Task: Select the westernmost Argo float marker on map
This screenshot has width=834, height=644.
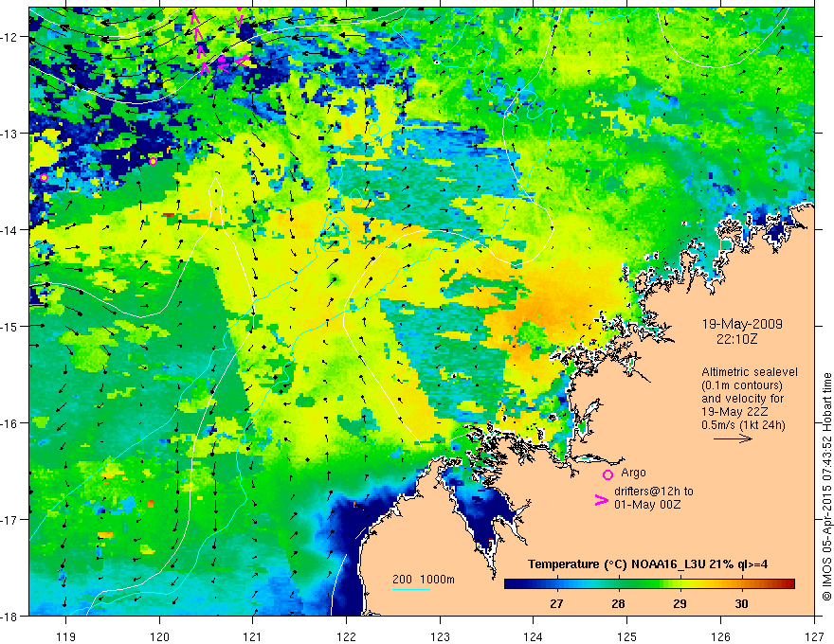Action: tap(44, 177)
